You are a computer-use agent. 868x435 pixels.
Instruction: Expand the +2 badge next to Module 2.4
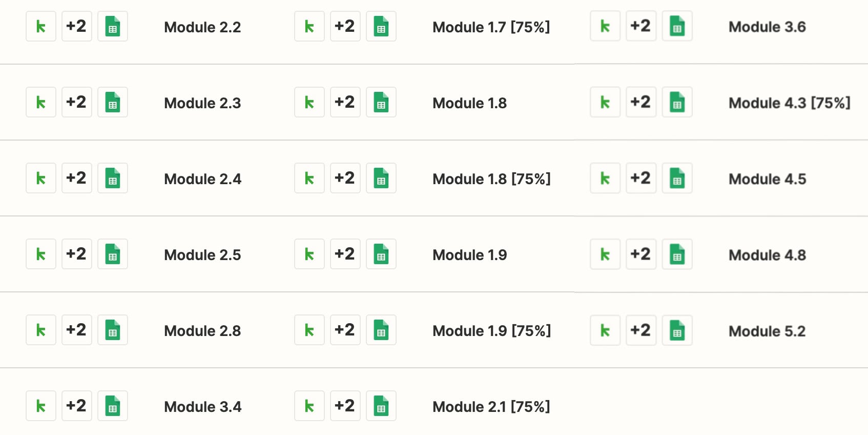(x=76, y=178)
